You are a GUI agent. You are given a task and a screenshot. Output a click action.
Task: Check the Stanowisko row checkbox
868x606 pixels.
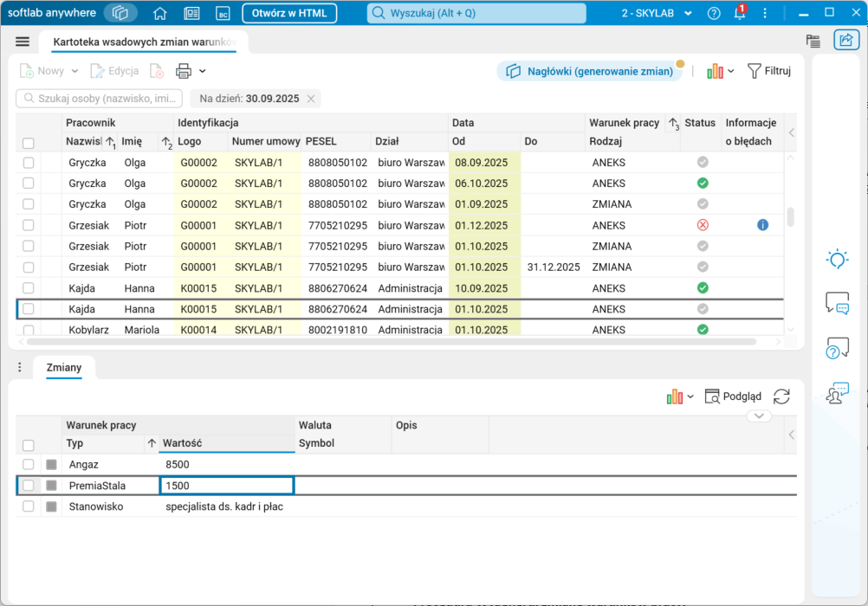[x=29, y=506]
